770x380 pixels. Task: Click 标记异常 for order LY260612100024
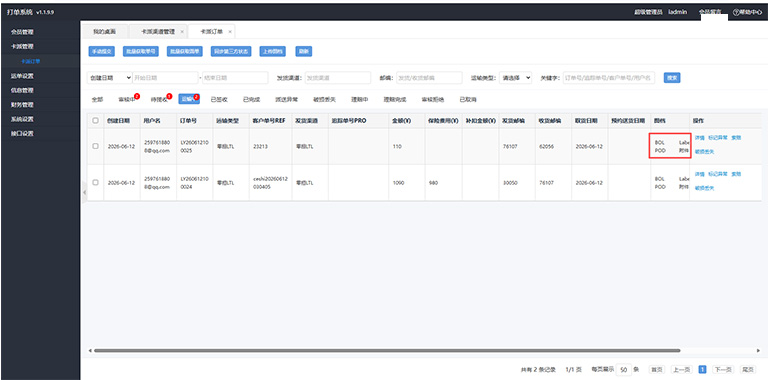(x=718, y=174)
